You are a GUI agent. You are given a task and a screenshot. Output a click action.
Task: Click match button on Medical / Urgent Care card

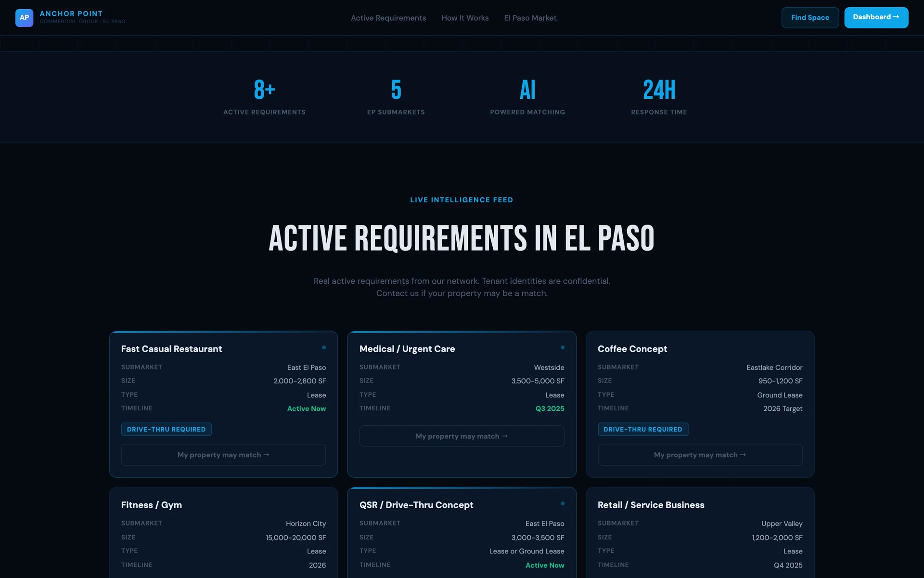pyautogui.click(x=462, y=436)
